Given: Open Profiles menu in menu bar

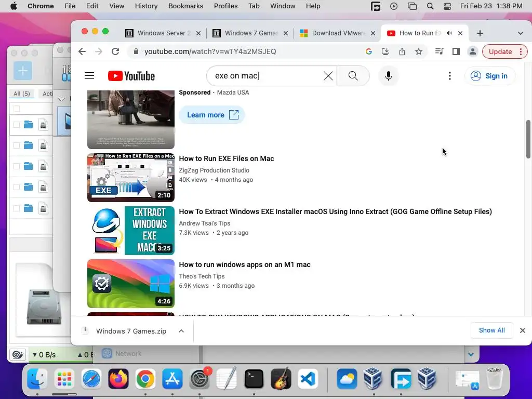Looking at the screenshot, I should 225,6.
